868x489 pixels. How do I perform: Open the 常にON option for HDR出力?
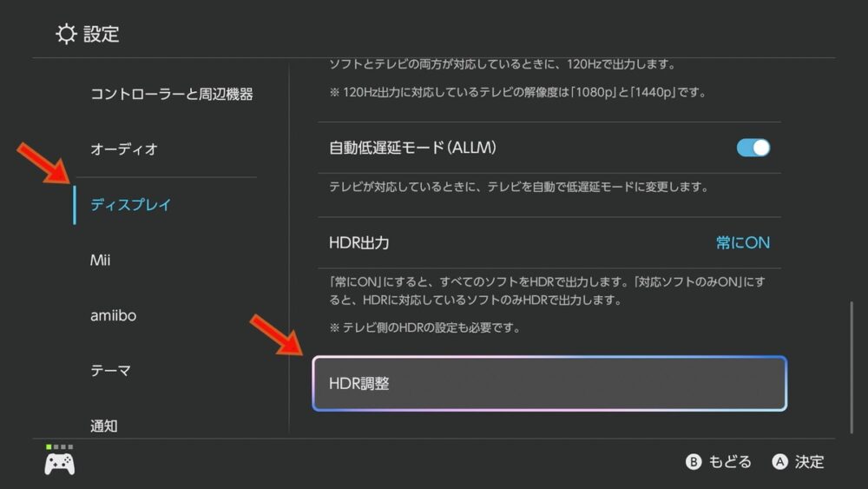(x=742, y=243)
